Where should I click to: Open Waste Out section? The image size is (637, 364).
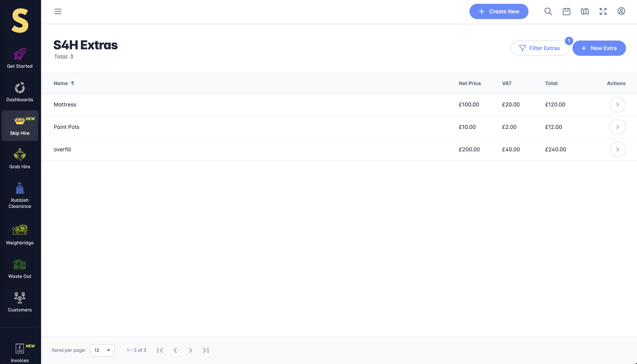click(20, 269)
